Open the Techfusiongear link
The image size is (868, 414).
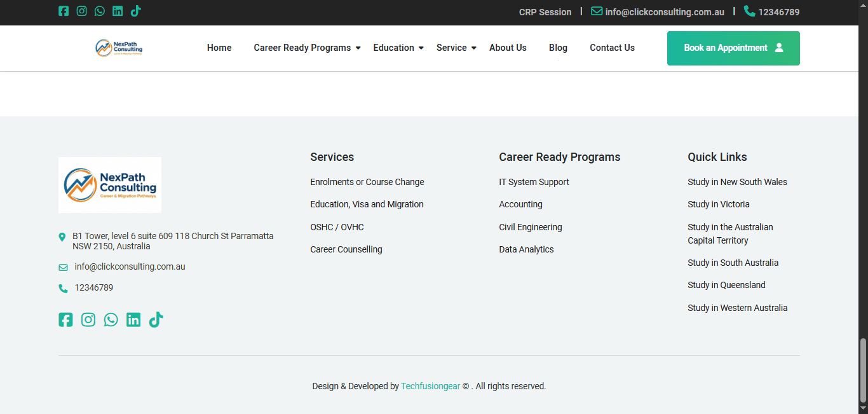click(x=430, y=386)
